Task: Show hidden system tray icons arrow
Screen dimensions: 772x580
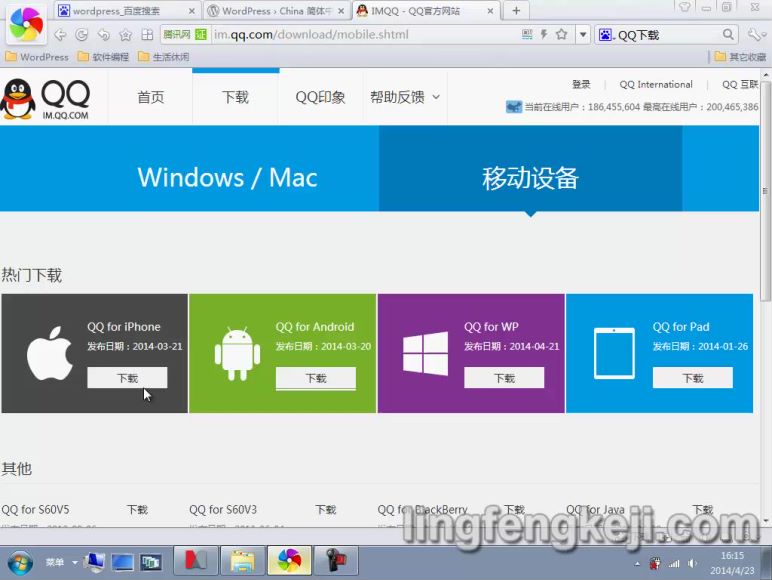Action: point(637,564)
